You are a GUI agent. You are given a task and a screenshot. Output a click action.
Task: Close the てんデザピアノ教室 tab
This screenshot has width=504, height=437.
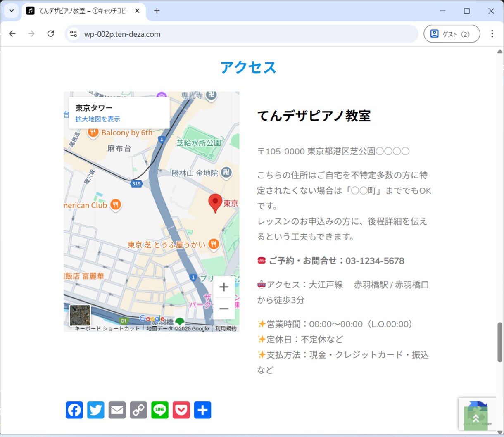pos(137,11)
